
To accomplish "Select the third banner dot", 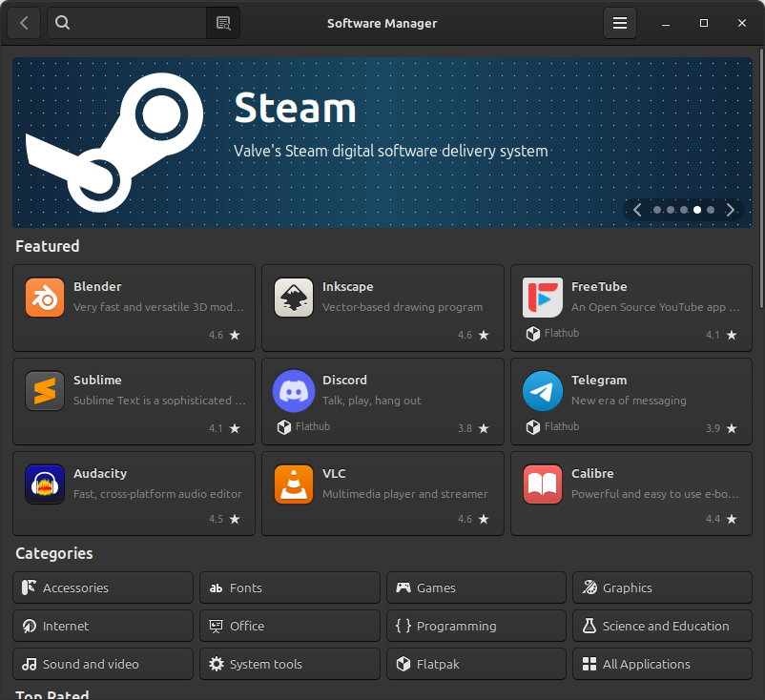I will click(684, 210).
